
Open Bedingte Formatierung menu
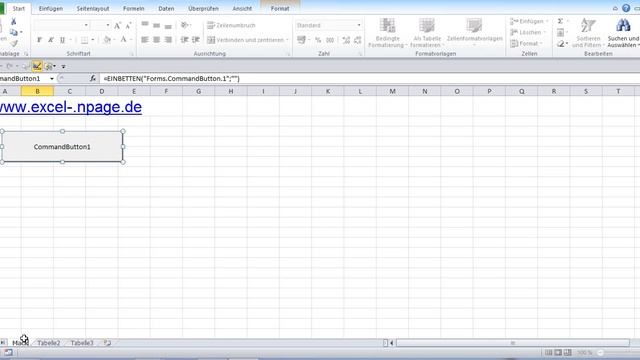tap(387, 33)
